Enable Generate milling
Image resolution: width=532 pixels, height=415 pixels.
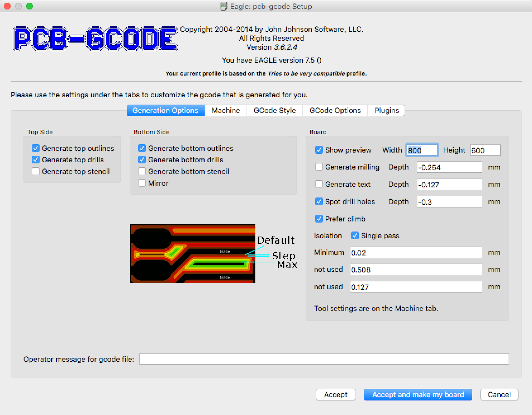319,167
